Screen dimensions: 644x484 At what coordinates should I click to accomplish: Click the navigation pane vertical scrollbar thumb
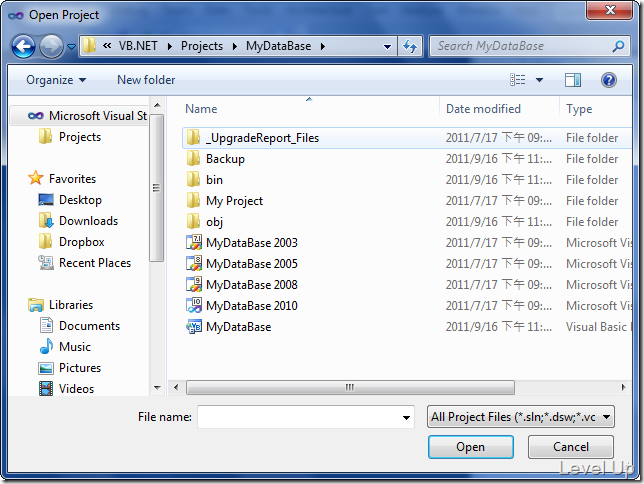tap(156, 188)
